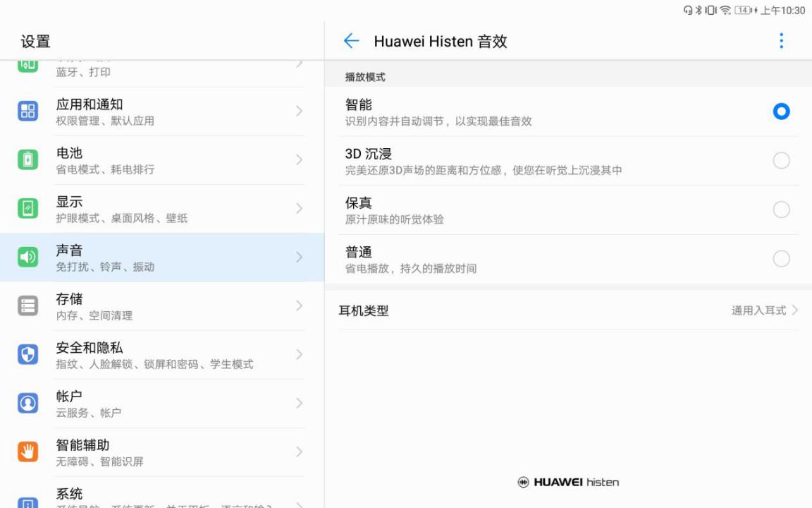Tap 内存、空间清理 subtitle
The width and height of the screenshot is (812, 508).
pos(94,315)
